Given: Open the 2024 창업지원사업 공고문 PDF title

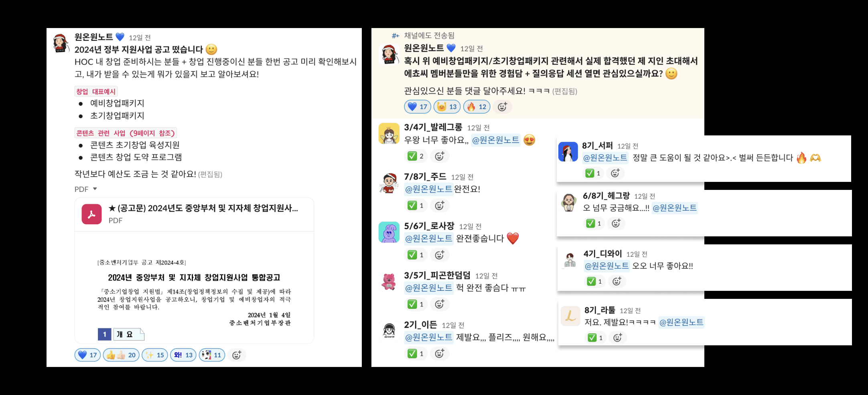Looking at the screenshot, I should 203,208.
